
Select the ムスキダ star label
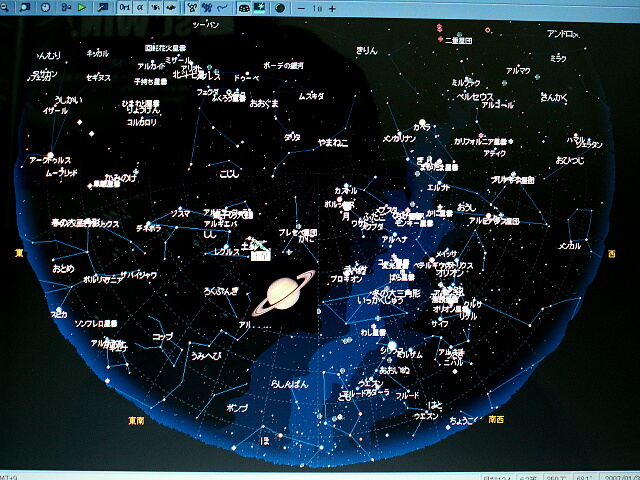(x=311, y=96)
